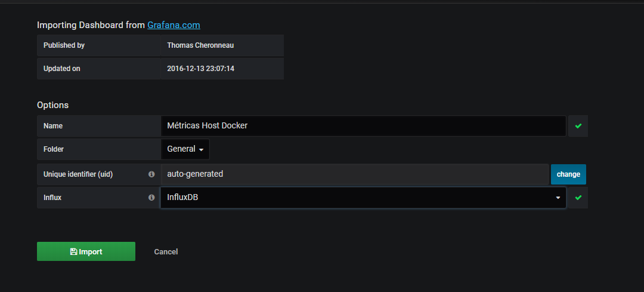This screenshot has height=292, width=644.
Task: Click the Unique identifier (uid) label
Action: click(x=78, y=174)
